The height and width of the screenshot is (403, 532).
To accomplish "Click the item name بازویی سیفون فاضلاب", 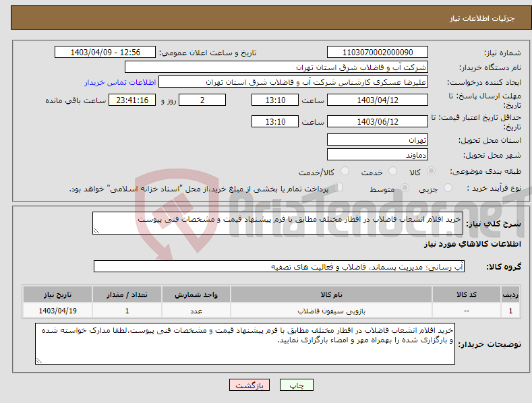I will click(x=332, y=311).
